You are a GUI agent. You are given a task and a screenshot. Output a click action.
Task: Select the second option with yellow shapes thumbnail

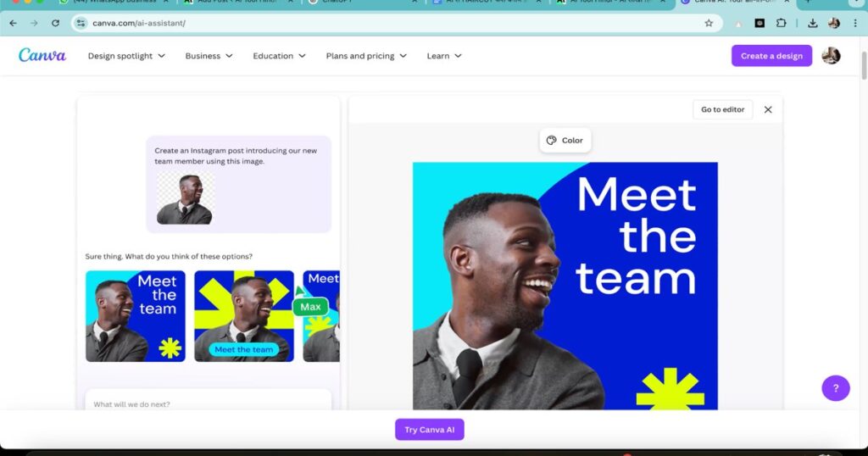click(x=244, y=316)
